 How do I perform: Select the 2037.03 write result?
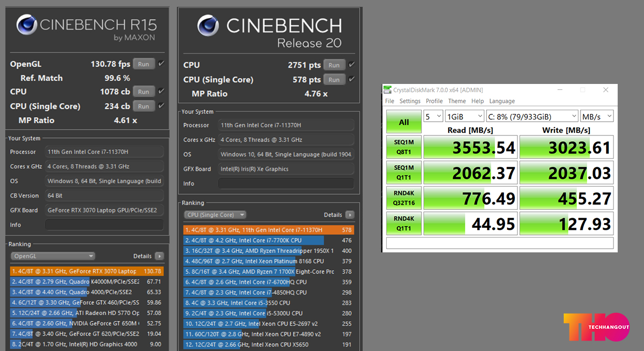tap(566, 172)
